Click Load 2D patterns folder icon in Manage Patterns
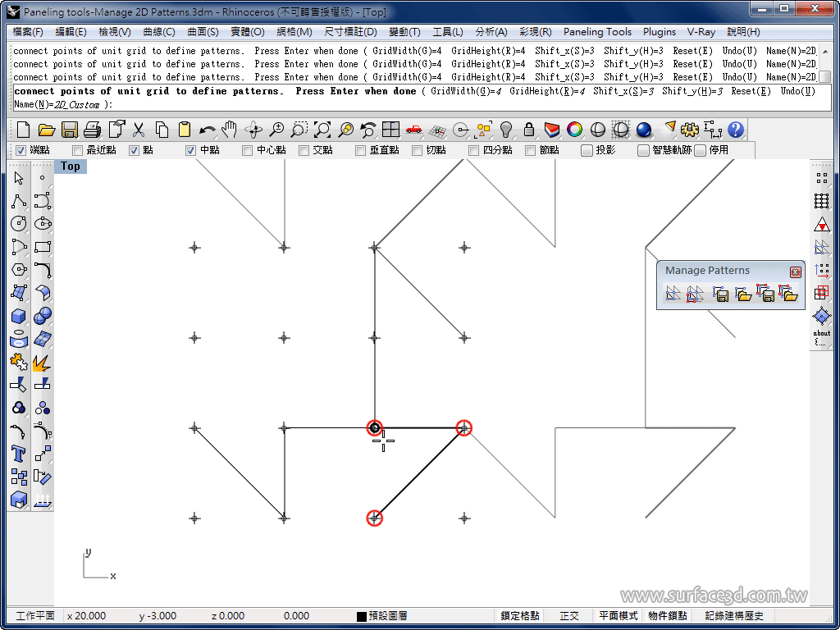The image size is (840, 630). coord(743,294)
